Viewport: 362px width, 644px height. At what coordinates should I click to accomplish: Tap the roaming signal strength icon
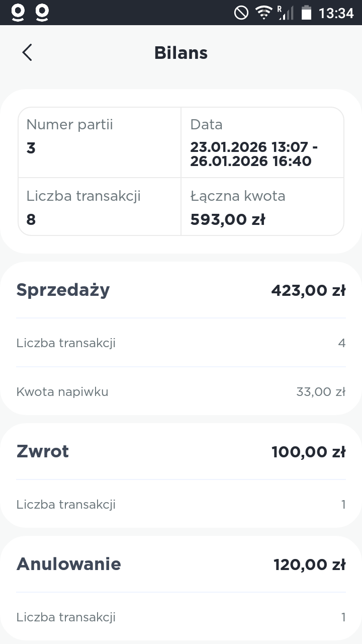click(285, 13)
